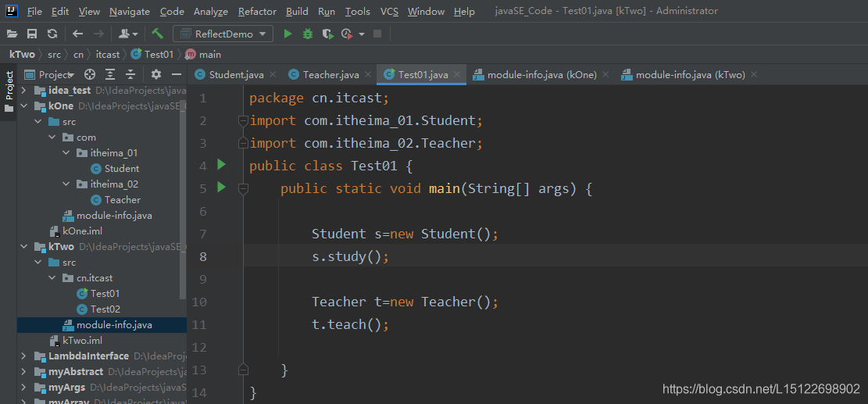Select highlighted module-info.java under kTwo

107,325
